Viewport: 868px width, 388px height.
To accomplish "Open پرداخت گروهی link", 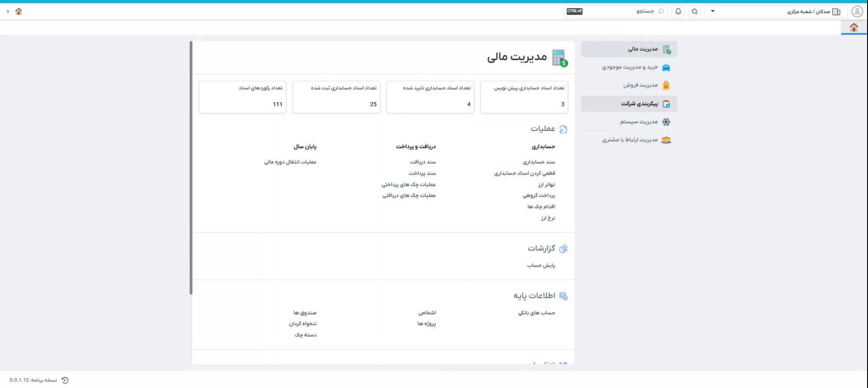I will [539, 195].
